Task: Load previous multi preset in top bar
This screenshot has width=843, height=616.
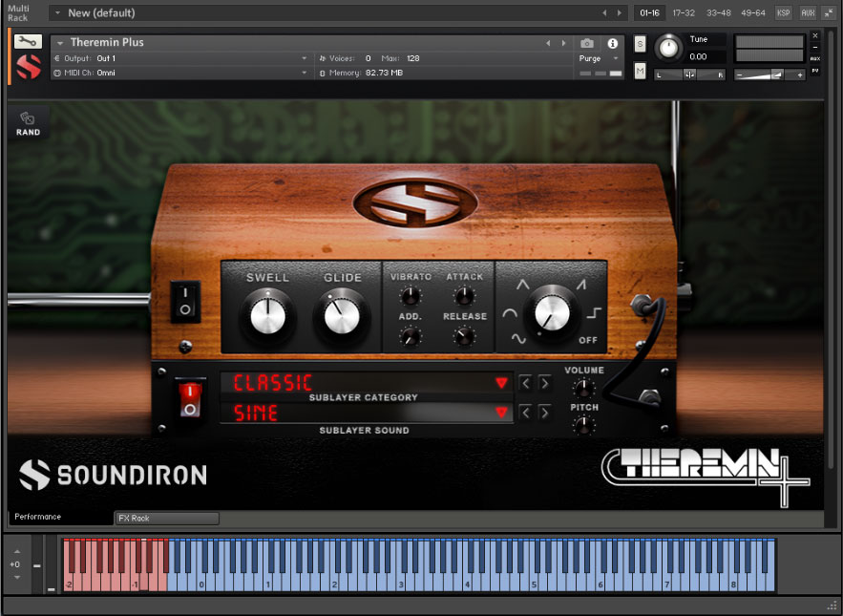Action: [605, 13]
